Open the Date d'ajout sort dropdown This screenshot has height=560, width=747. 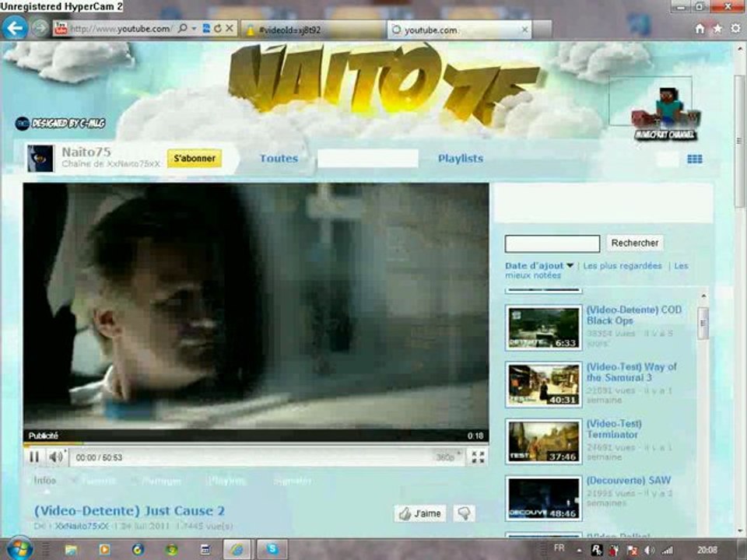click(x=538, y=266)
